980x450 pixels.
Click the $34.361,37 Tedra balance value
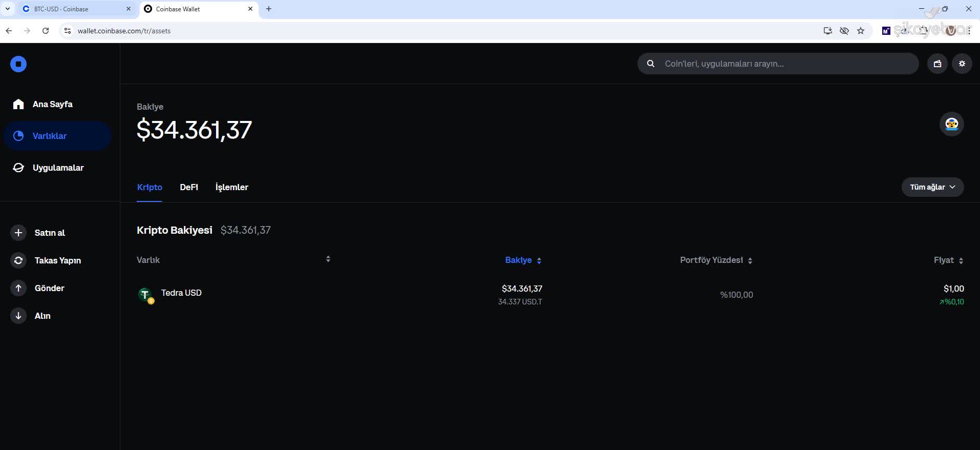pos(522,289)
